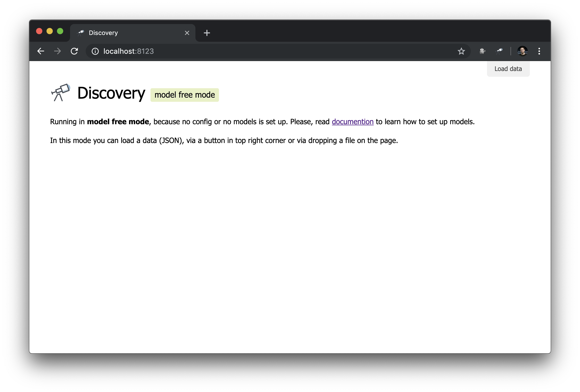The image size is (580, 392).
Task: Click the model free mode badge
Action: pos(184,94)
